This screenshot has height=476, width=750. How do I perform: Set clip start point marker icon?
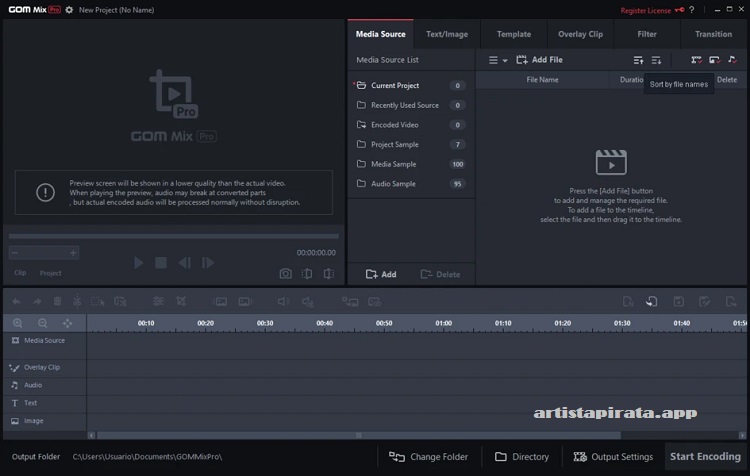307,274
